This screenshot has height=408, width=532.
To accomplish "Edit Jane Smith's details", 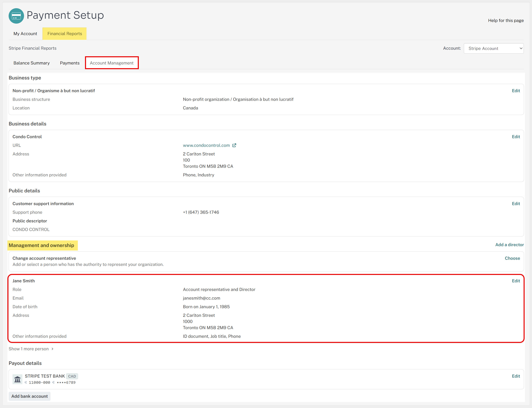I will (x=516, y=281).
